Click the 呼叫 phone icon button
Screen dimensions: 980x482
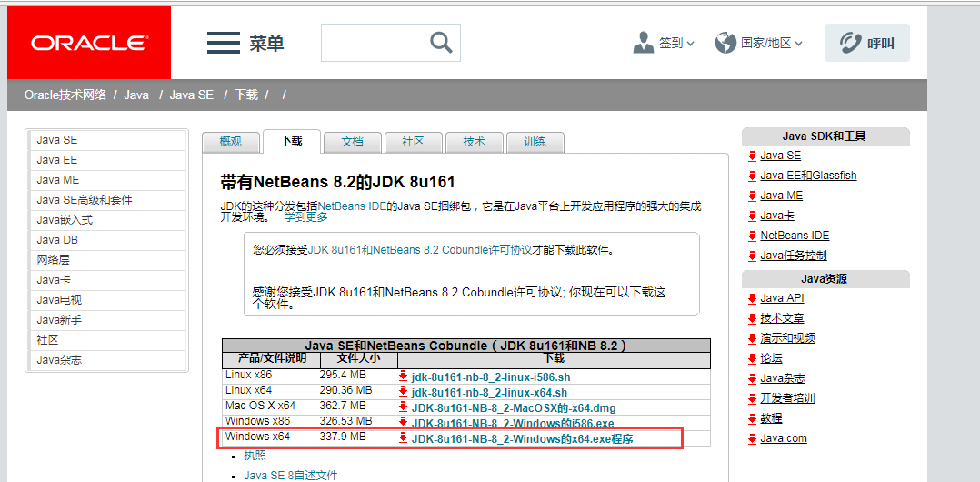(867, 43)
